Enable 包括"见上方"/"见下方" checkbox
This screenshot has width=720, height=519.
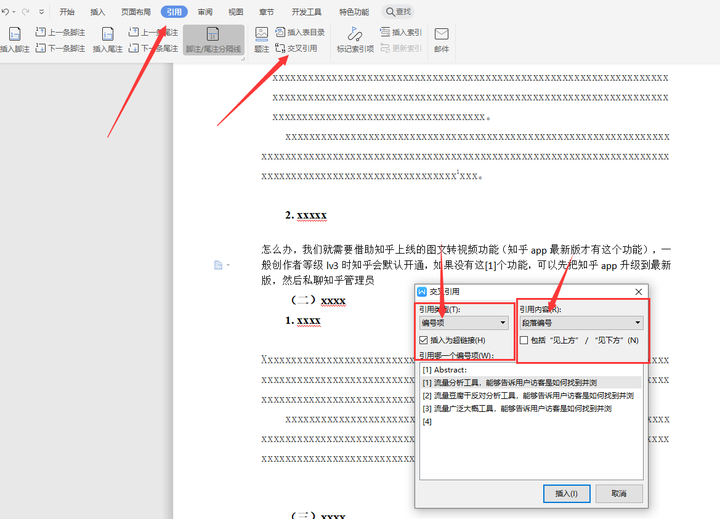point(524,340)
